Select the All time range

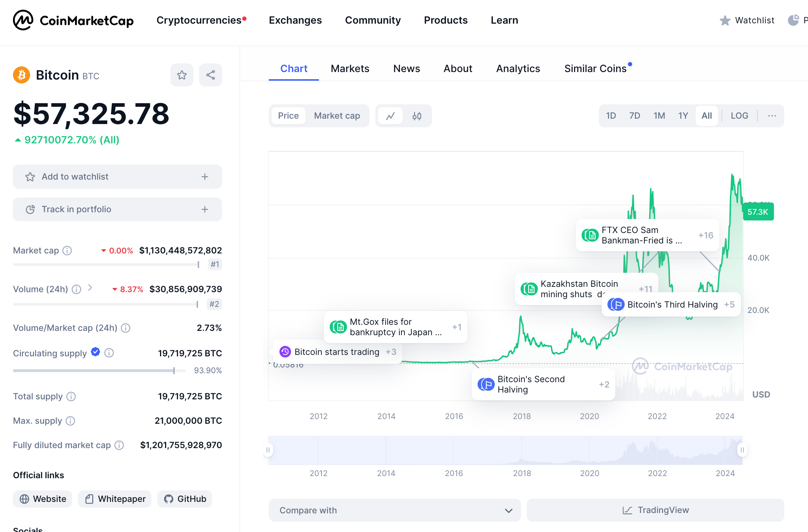tap(707, 116)
